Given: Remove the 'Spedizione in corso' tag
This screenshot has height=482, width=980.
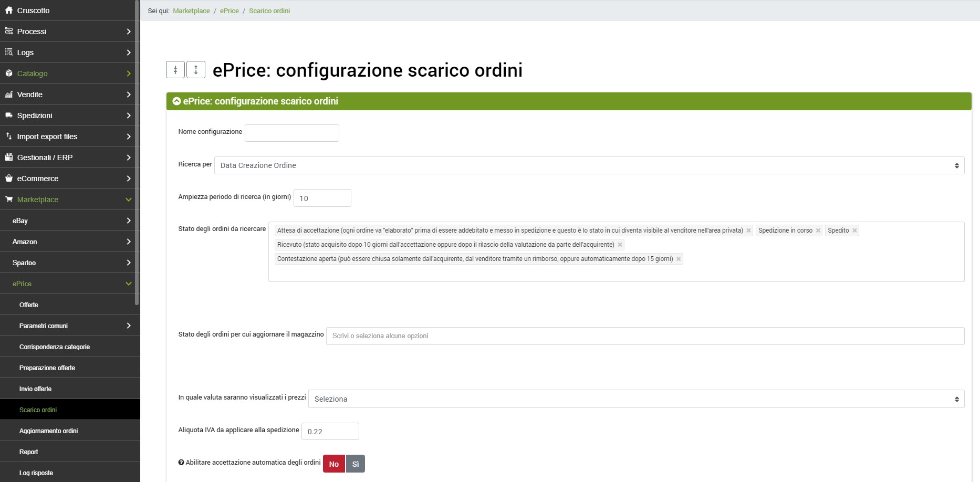Looking at the screenshot, I should tap(818, 230).
